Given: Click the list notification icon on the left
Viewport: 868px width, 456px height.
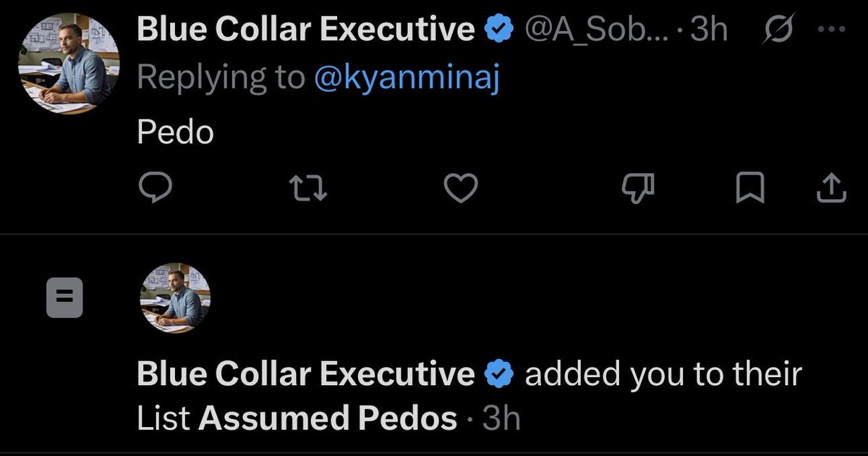Looking at the screenshot, I should click(x=65, y=298).
